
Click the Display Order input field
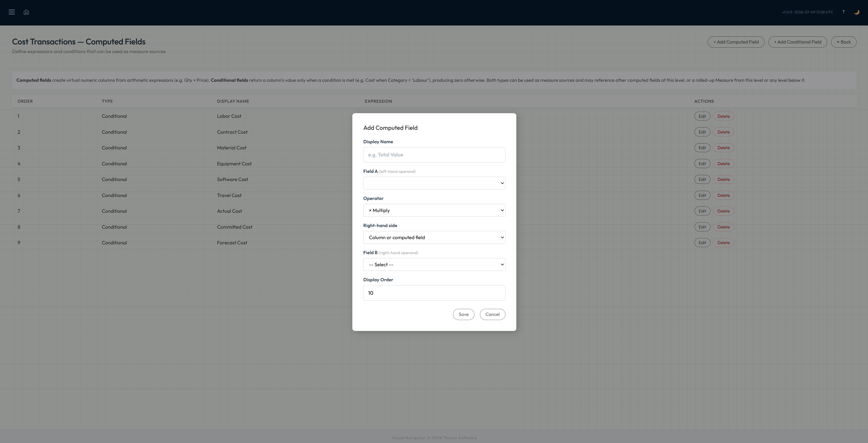(434, 293)
